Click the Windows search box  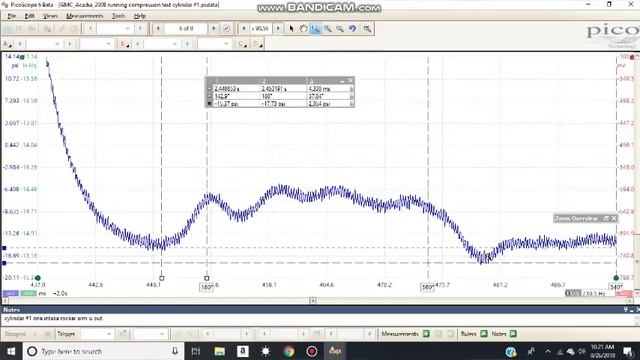click(102, 351)
